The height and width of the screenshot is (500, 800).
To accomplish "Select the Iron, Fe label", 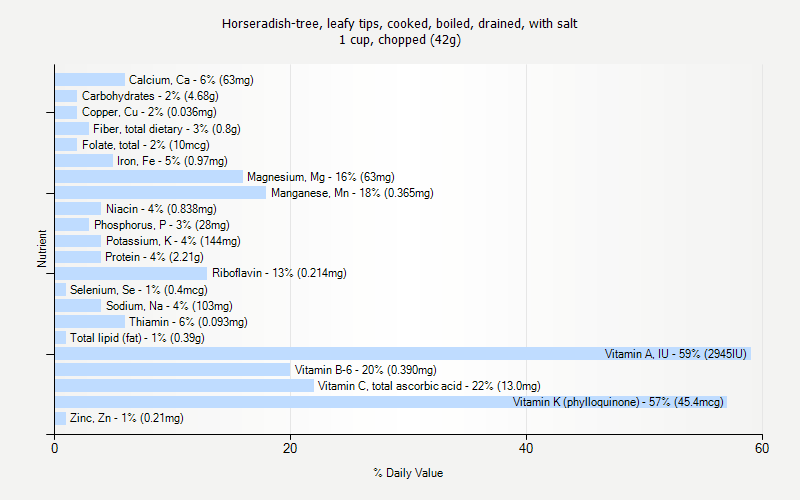I will click(172, 161).
